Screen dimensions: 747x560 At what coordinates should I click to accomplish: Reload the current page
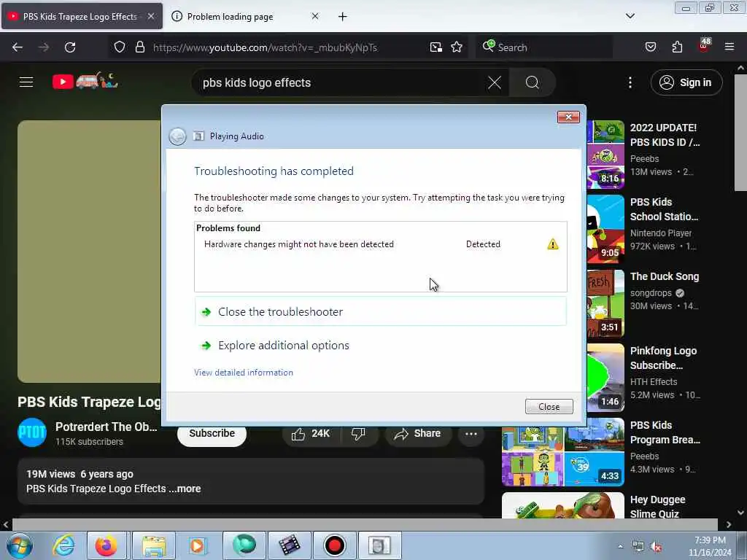coord(70,47)
